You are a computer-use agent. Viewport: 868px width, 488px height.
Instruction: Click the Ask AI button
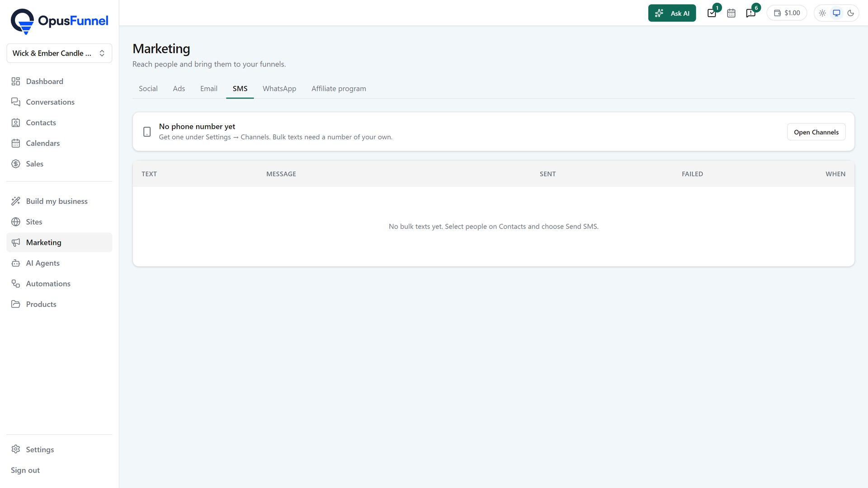(x=672, y=13)
